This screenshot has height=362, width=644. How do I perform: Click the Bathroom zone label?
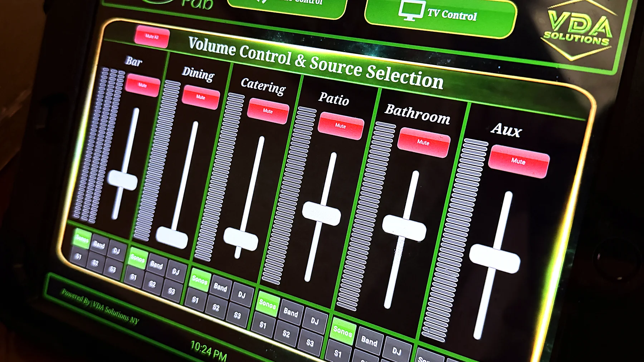(x=418, y=114)
